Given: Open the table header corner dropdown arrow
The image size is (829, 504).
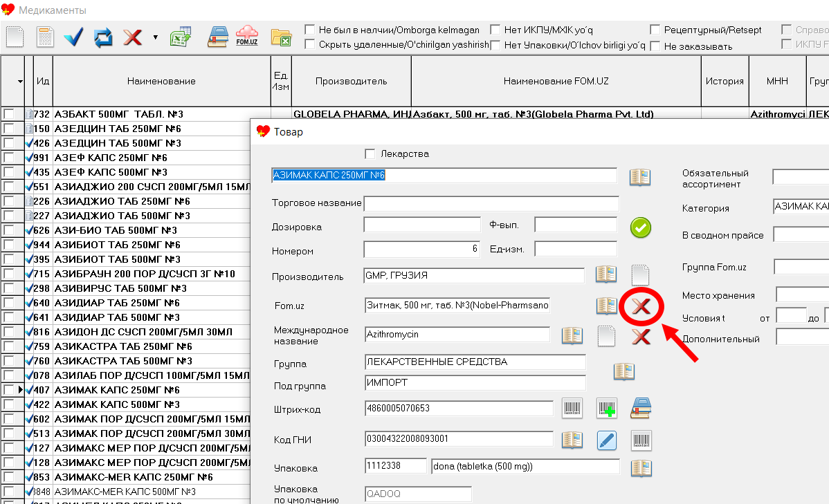Looking at the screenshot, I should coord(20,82).
